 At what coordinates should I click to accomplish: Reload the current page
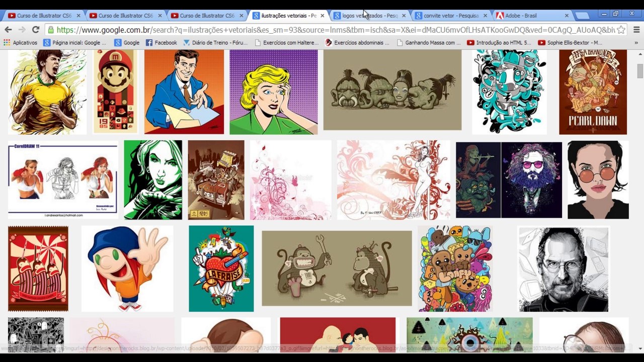click(35, 30)
